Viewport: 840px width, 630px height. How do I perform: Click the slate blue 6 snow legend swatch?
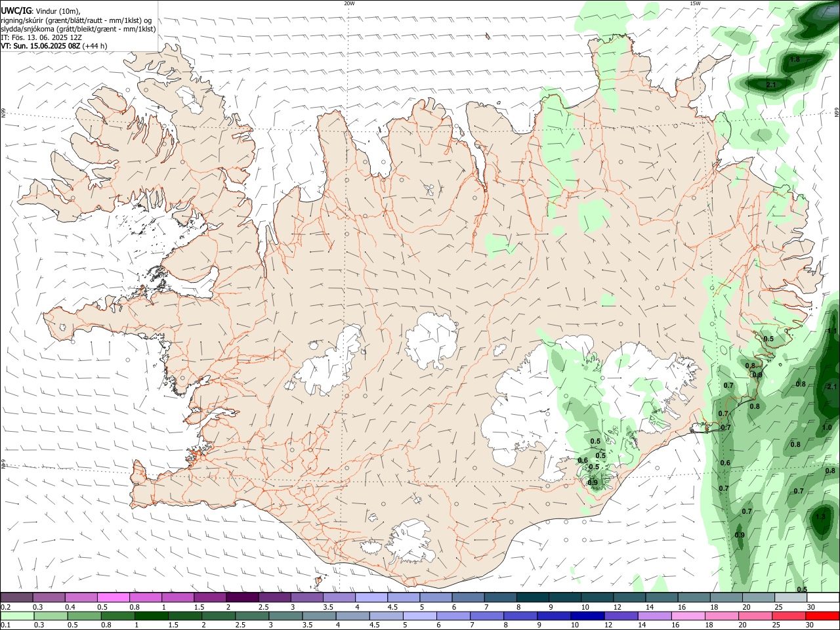pyautogui.click(x=469, y=598)
